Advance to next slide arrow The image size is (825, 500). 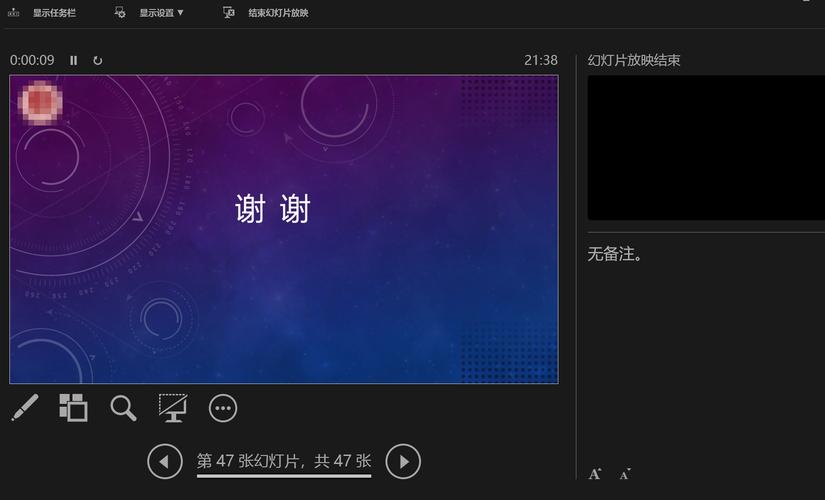tap(403, 462)
